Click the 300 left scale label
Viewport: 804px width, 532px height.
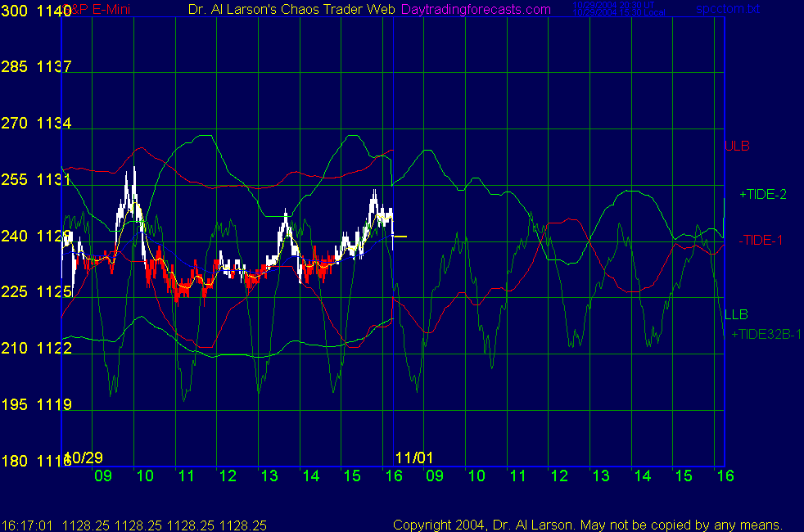click(x=14, y=11)
